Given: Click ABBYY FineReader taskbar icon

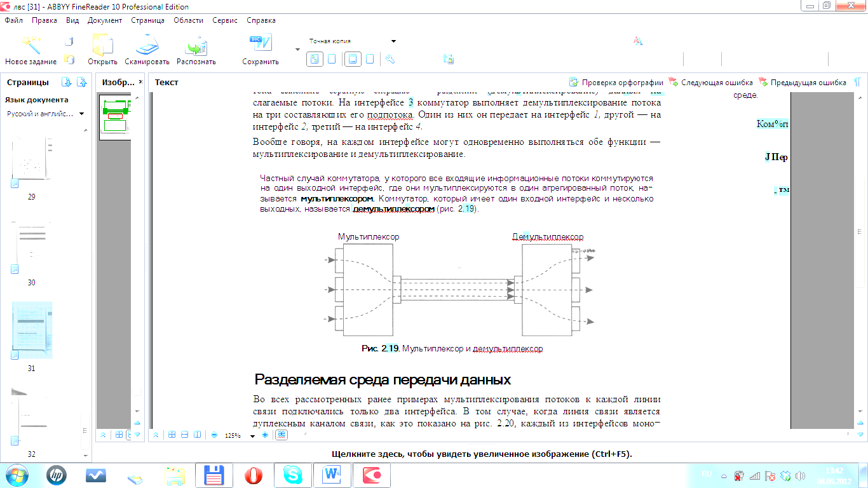Looking at the screenshot, I should (x=370, y=475).
